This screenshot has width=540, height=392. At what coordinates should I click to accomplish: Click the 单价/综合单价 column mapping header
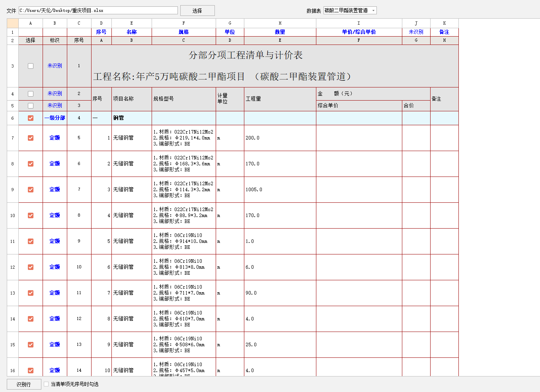tap(359, 32)
